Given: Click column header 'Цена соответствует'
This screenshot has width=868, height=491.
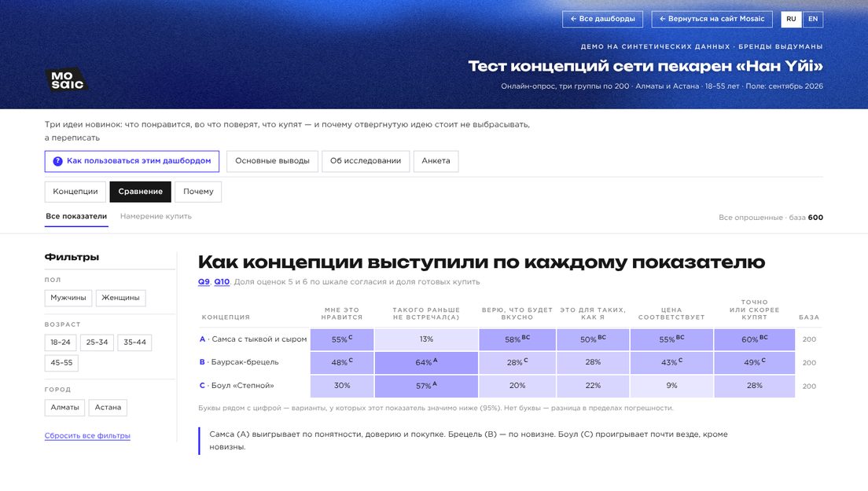Looking at the screenshot, I should tap(671, 313).
